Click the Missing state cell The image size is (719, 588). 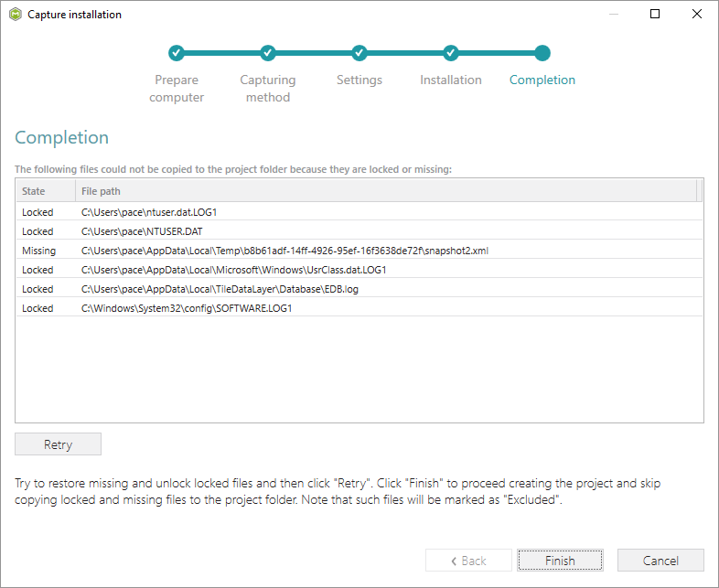[x=39, y=251]
